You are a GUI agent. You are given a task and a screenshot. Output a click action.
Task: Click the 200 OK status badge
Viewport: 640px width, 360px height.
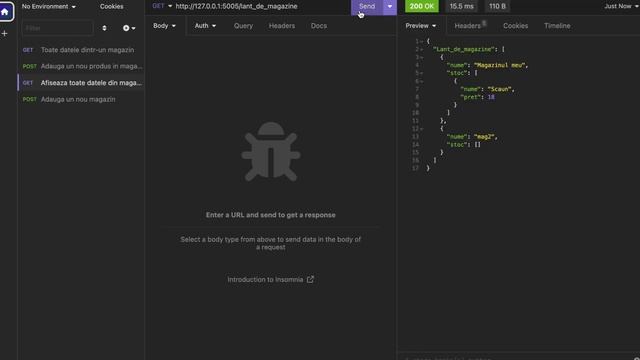tap(422, 6)
